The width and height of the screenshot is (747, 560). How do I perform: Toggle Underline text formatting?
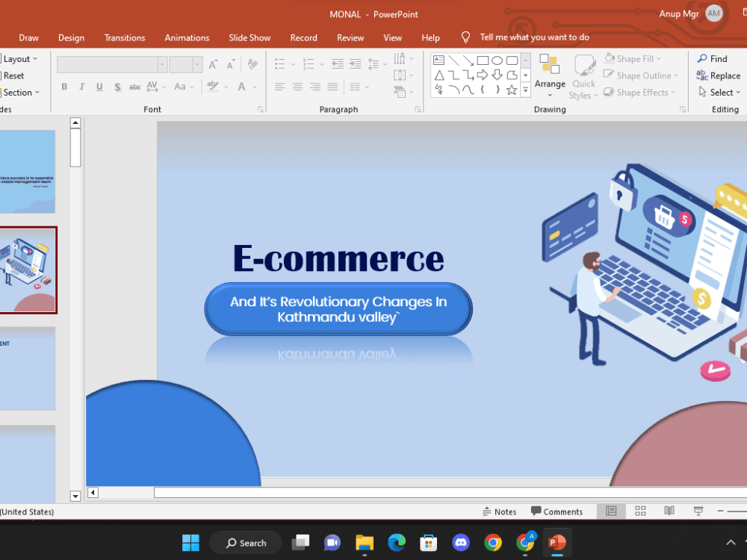coord(99,87)
